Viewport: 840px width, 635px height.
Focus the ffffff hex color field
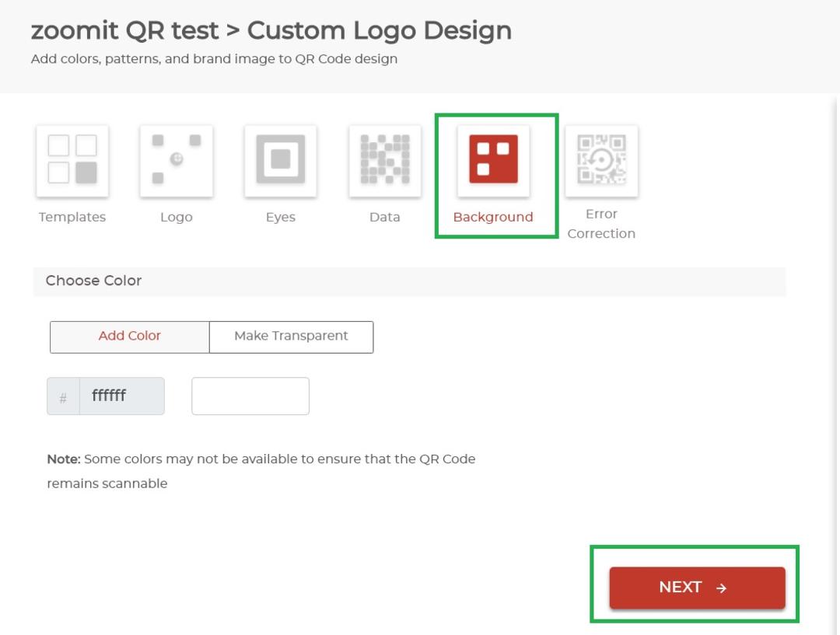click(x=122, y=396)
